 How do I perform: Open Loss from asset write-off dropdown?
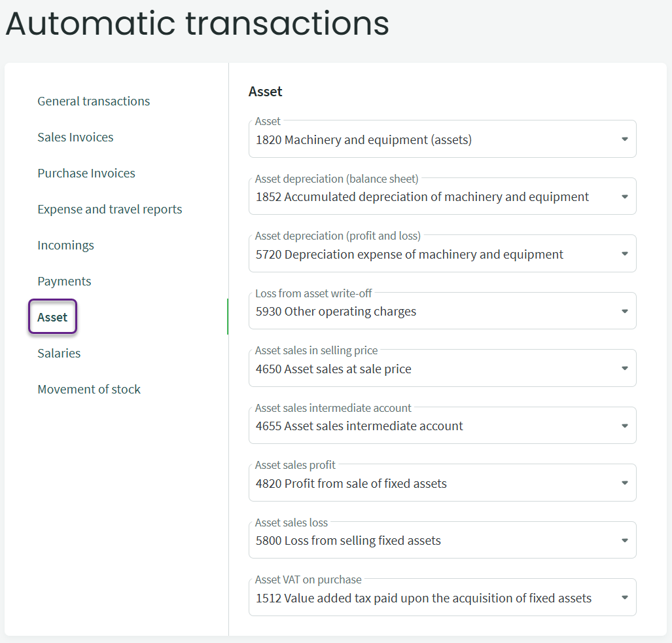click(x=625, y=312)
